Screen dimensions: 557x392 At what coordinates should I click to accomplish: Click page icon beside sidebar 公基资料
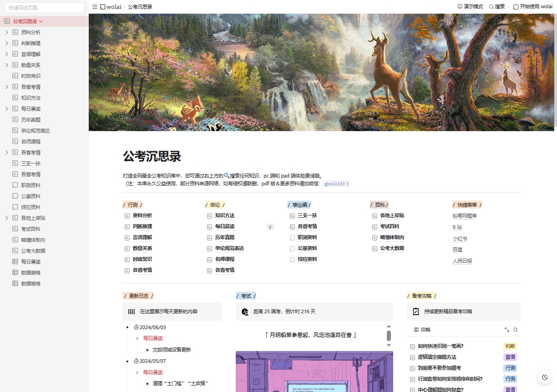[15, 196]
